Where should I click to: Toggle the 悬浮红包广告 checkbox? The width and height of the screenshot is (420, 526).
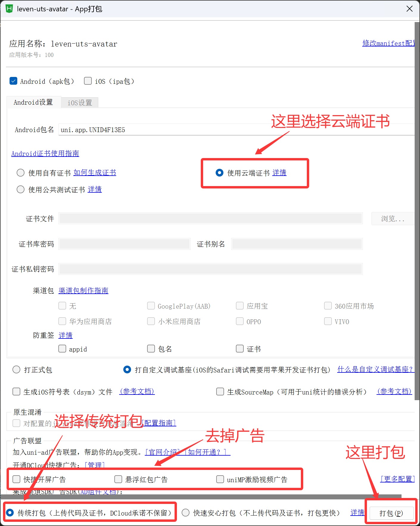coord(118,479)
